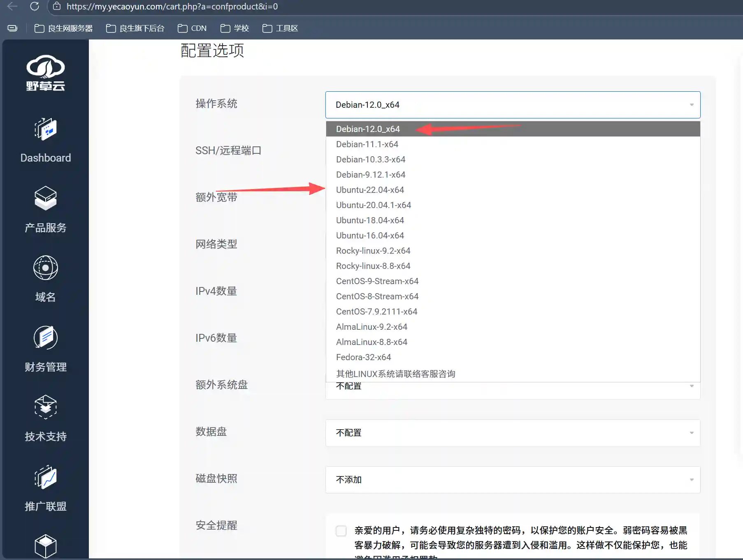Image resolution: width=743 pixels, height=560 pixels.
Task: Open the 数据盘 dropdown
Action: [513, 433]
